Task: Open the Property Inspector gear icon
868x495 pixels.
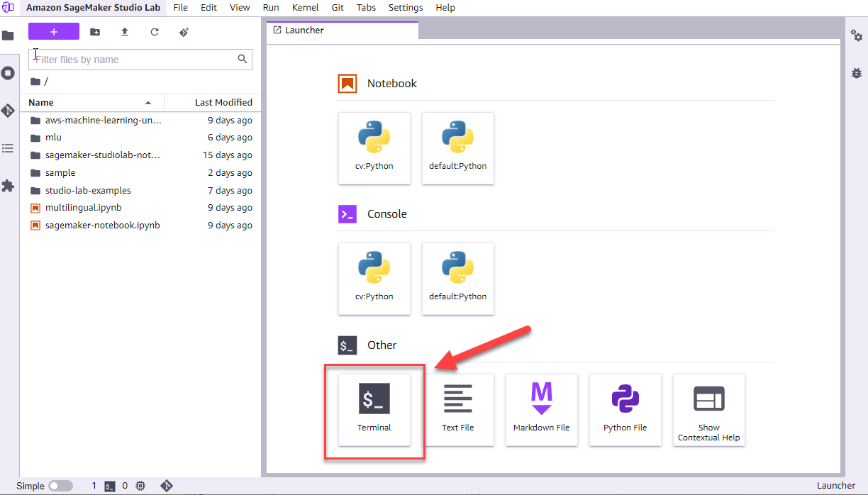Action: coord(857,35)
